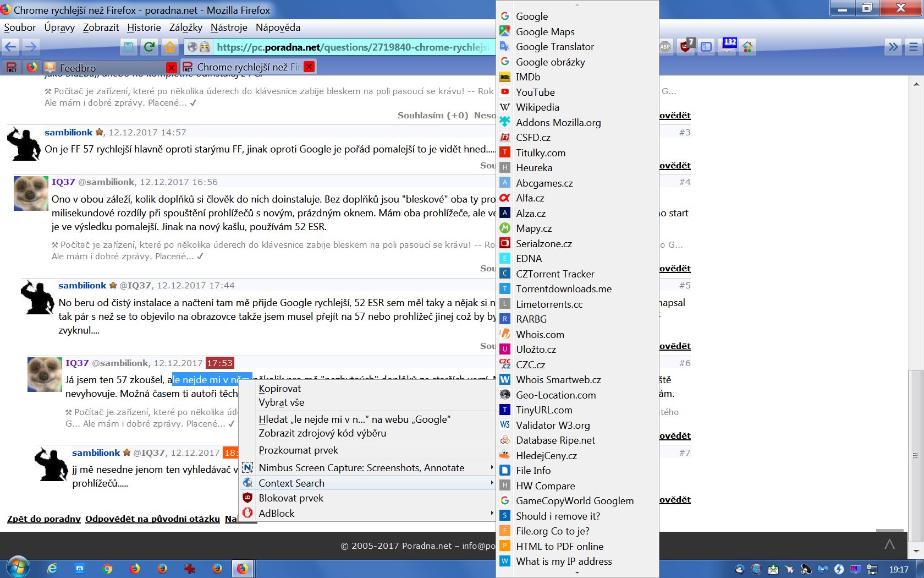The width and height of the screenshot is (924, 578).
Task: Open the Historie menu
Action: click(x=144, y=28)
